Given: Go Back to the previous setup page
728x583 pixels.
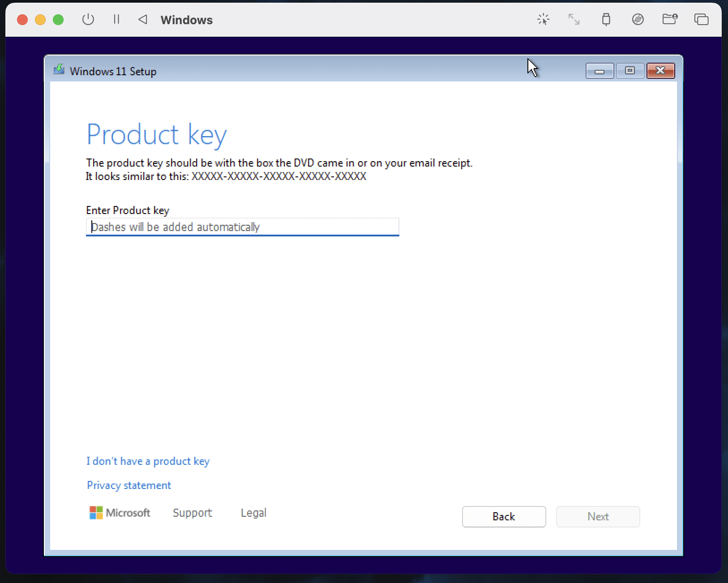Looking at the screenshot, I should [x=504, y=517].
